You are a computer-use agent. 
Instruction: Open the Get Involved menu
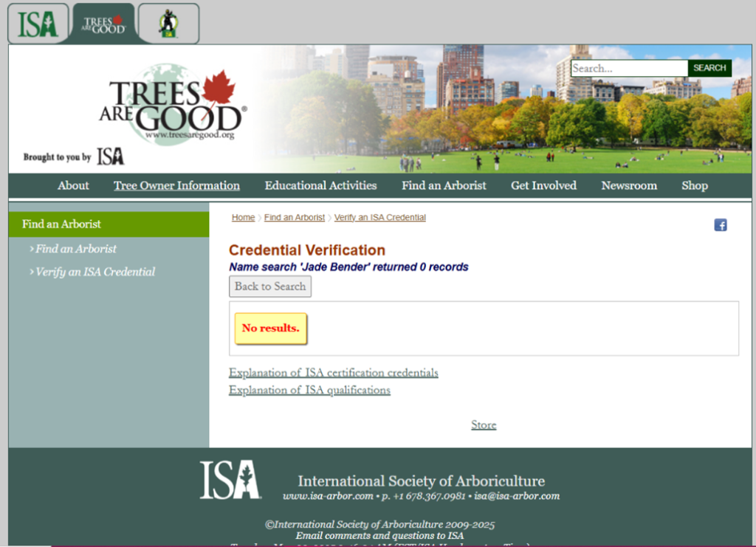click(x=544, y=185)
